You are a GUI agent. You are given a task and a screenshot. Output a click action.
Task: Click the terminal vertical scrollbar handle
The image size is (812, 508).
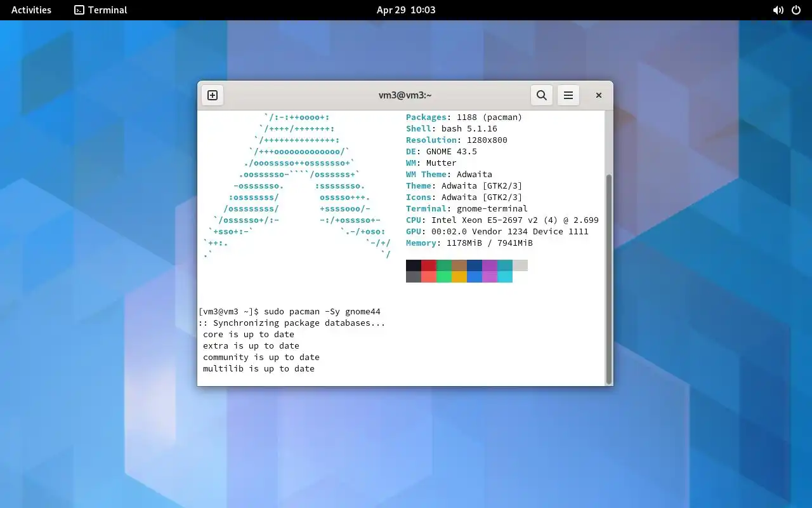pyautogui.click(x=609, y=279)
